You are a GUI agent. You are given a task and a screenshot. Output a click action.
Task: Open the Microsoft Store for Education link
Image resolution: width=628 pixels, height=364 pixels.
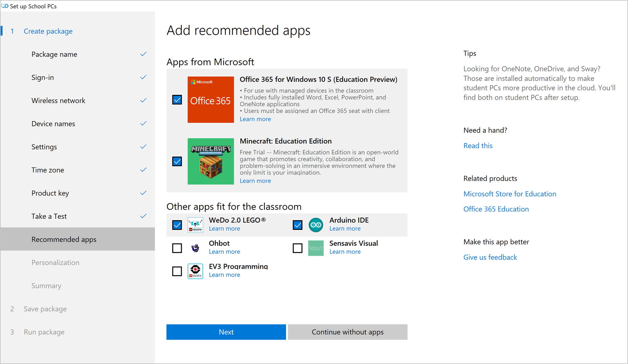[x=510, y=194]
